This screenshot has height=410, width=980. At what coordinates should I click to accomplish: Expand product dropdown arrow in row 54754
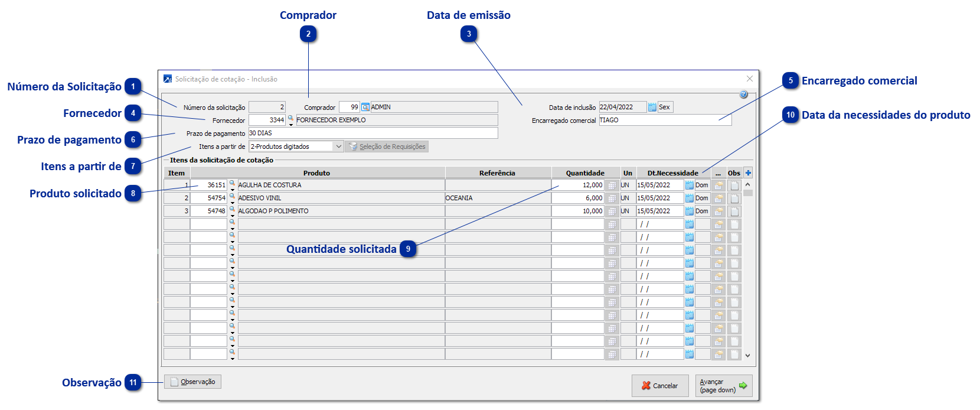232,203
